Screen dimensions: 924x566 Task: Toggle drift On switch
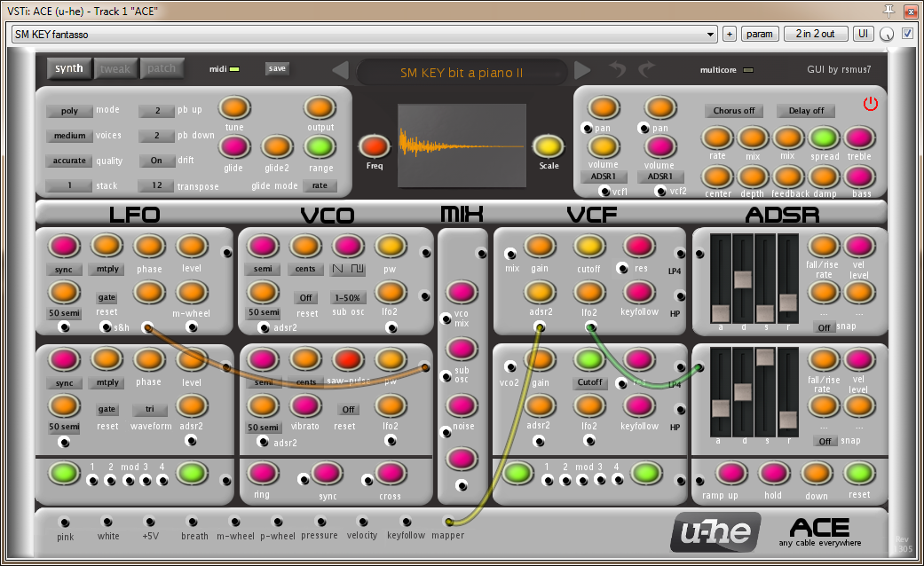(156, 161)
